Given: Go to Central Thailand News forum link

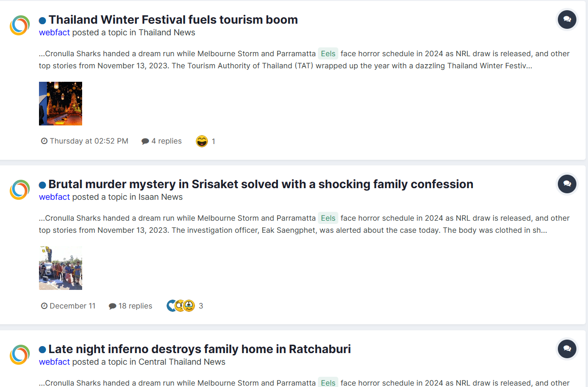Looking at the screenshot, I should [x=182, y=362].
